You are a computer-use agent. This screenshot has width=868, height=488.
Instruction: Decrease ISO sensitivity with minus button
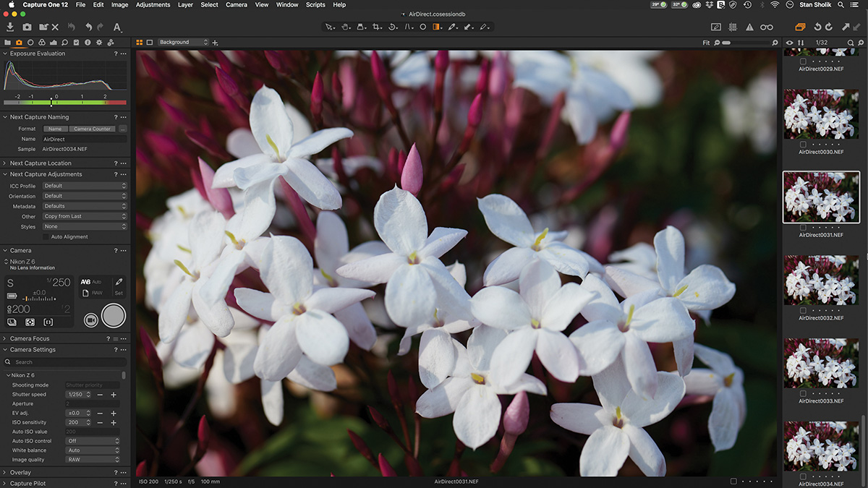[101, 422]
